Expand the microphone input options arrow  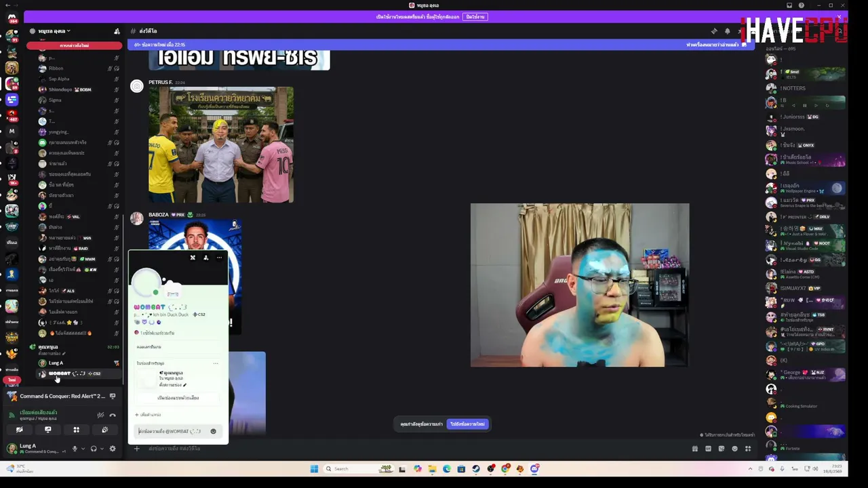83,449
